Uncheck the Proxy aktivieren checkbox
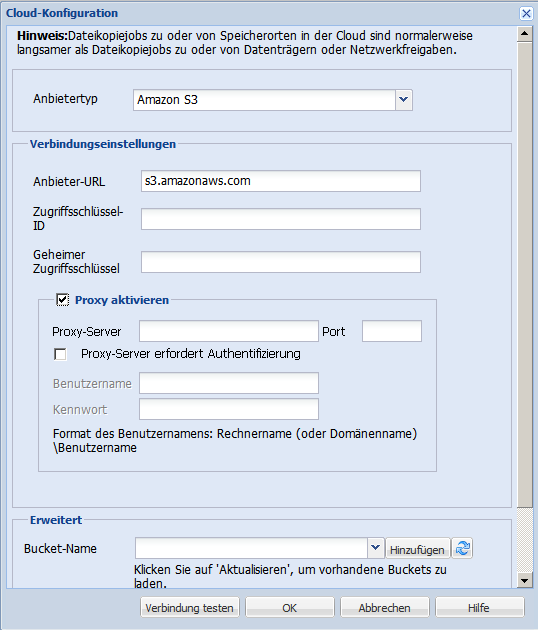Image resolution: width=538 pixels, height=630 pixels. (62, 300)
